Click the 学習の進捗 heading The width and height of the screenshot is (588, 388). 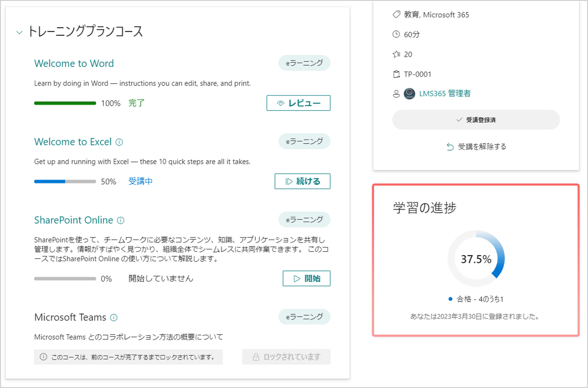425,208
